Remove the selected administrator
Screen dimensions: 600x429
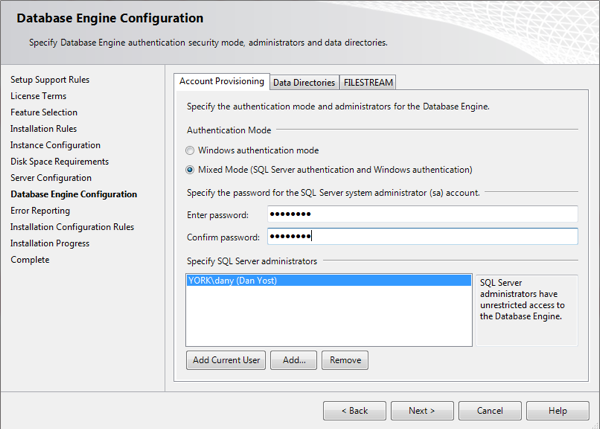(x=345, y=360)
